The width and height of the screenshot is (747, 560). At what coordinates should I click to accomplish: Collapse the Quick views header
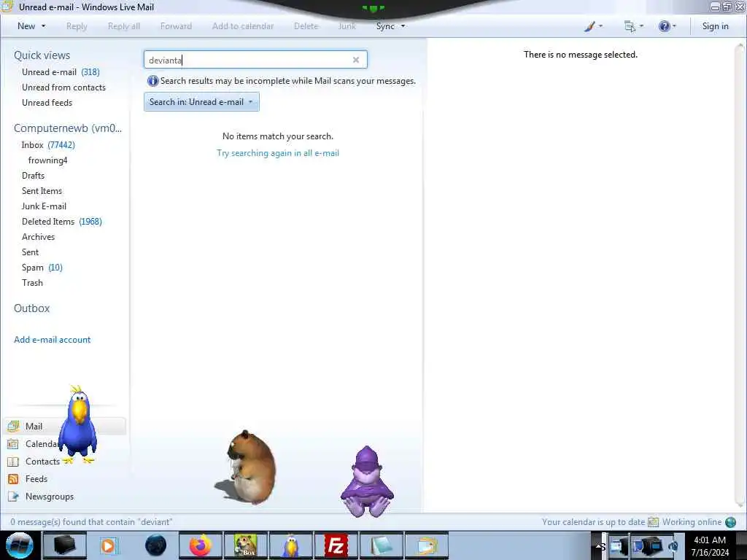[42, 55]
